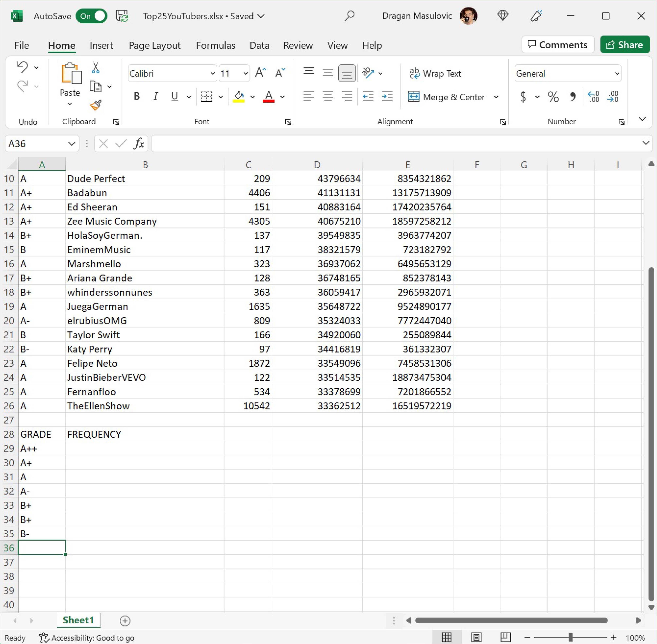The height and width of the screenshot is (644, 657).
Task: Click the Borders icon in Font group
Action: (x=206, y=97)
